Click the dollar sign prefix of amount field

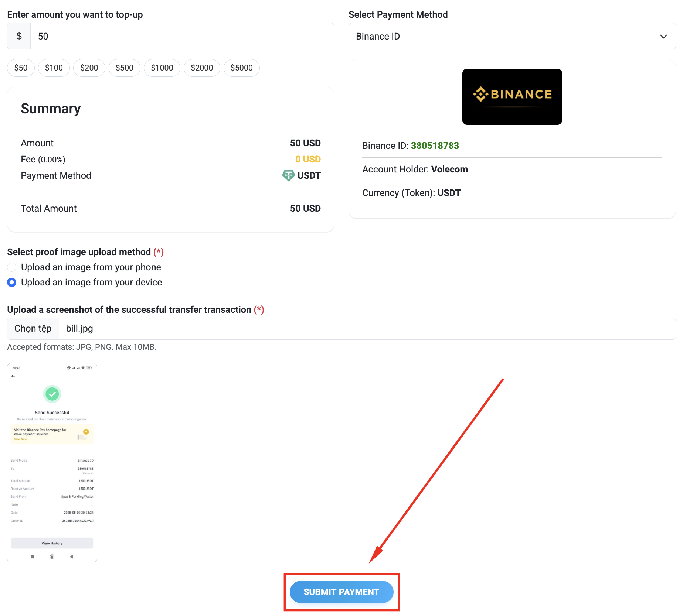19,36
